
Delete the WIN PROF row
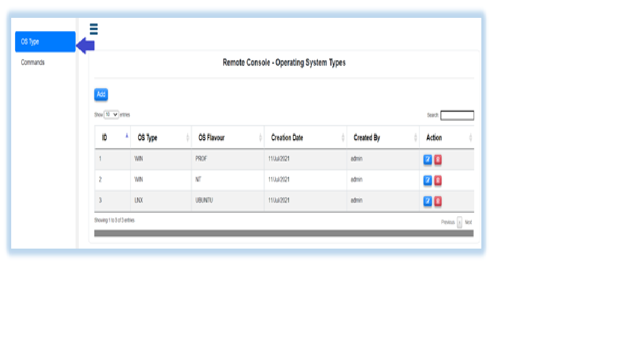[438, 159]
